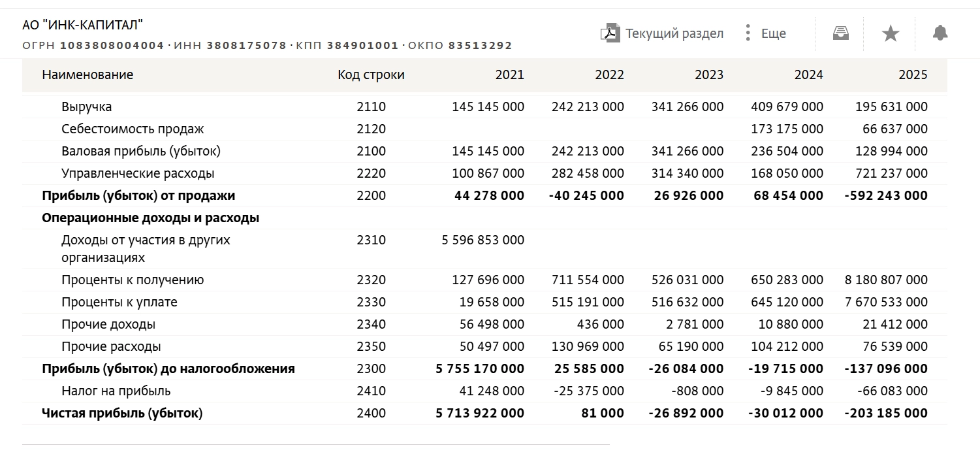Click the 2025 net loss value -203 185 000
980x458 pixels.
[x=886, y=413]
